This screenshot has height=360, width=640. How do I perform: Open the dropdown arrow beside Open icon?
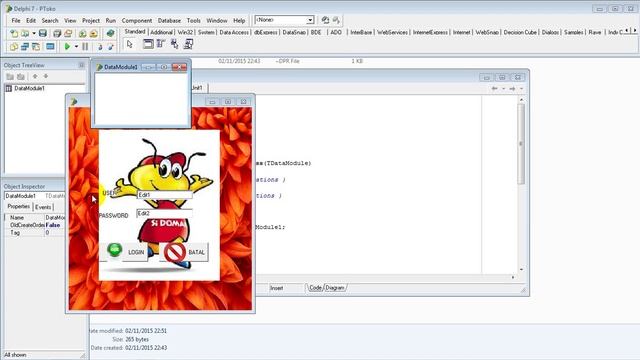coord(34,33)
